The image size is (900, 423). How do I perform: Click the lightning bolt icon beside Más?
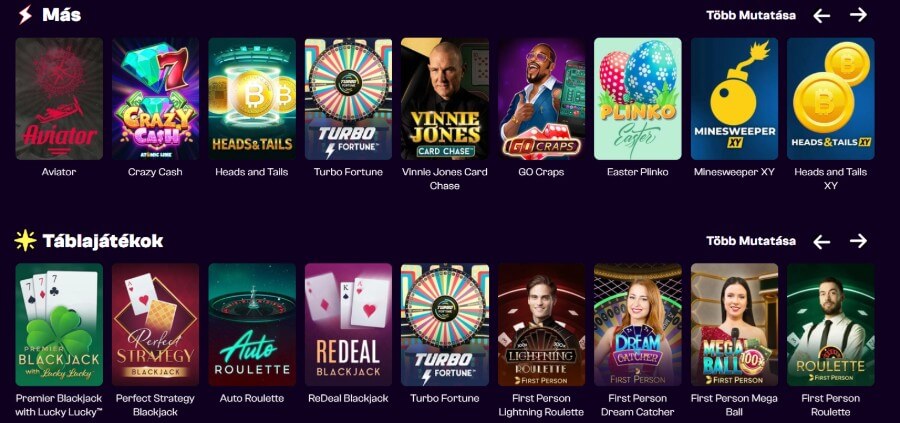tap(25, 14)
